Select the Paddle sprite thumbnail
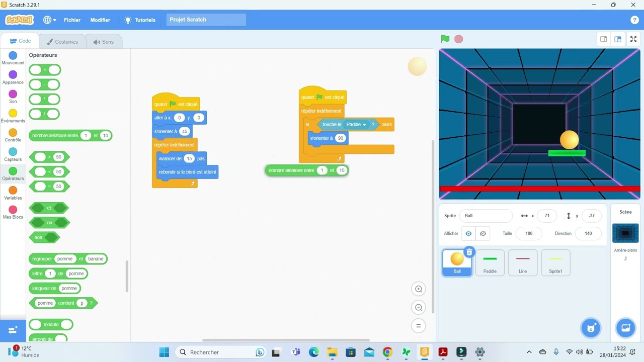The image size is (644, 362). 490,262
